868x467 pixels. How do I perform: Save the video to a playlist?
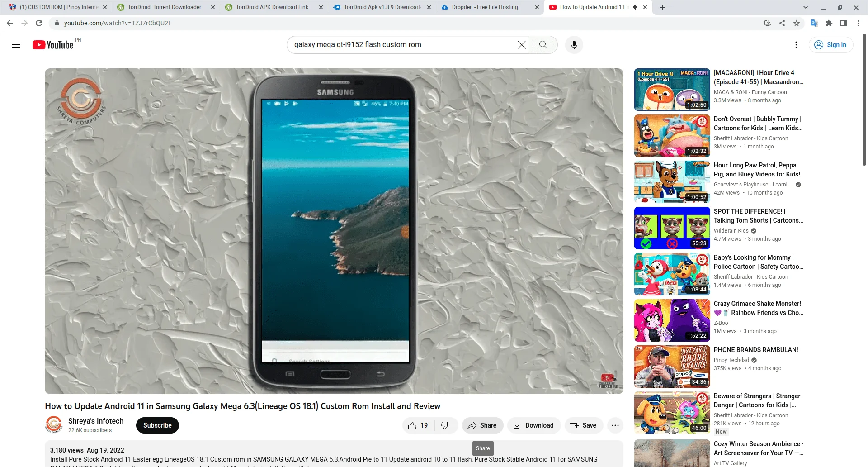tap(584, 425)
